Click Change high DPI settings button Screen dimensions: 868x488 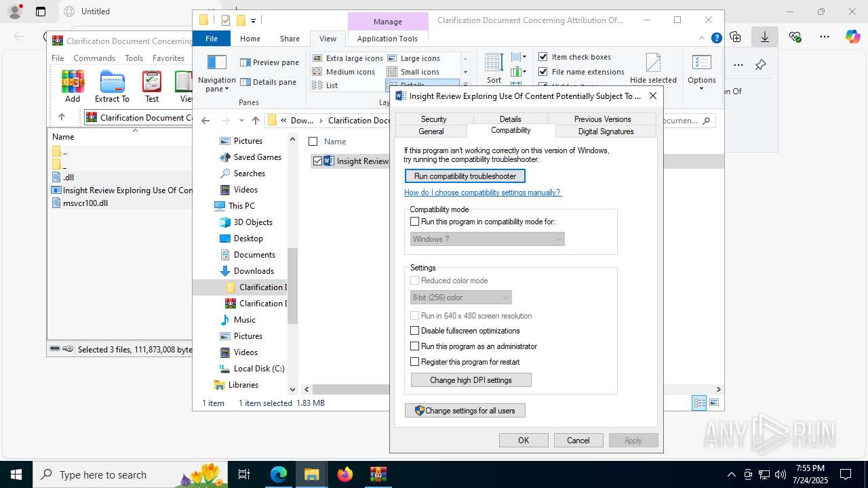[x=471, y=380]
